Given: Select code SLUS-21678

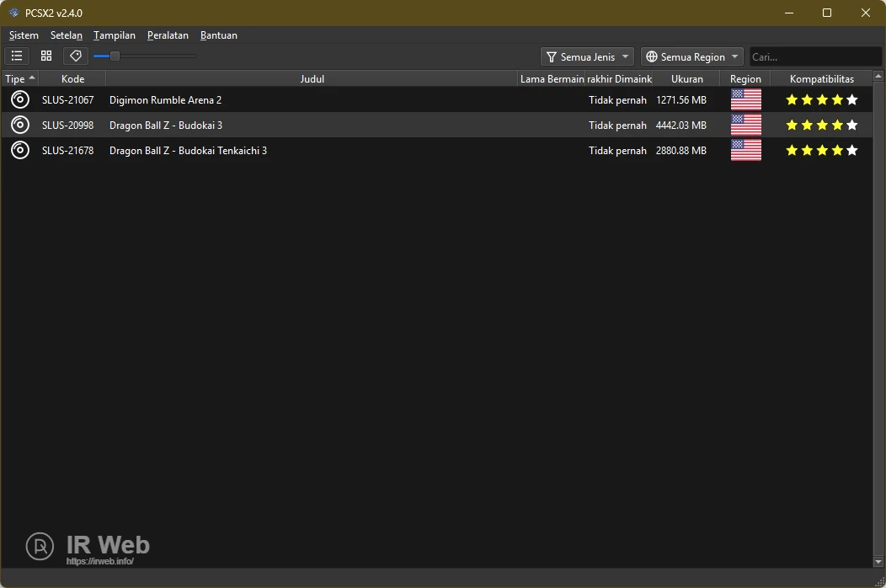Looking at the screenshot, I should click(x=68, y=151).
